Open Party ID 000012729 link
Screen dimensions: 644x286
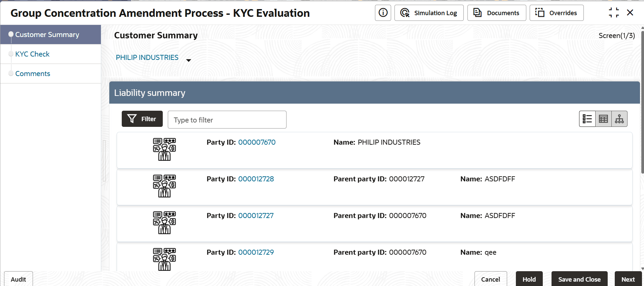click(256, 252)
